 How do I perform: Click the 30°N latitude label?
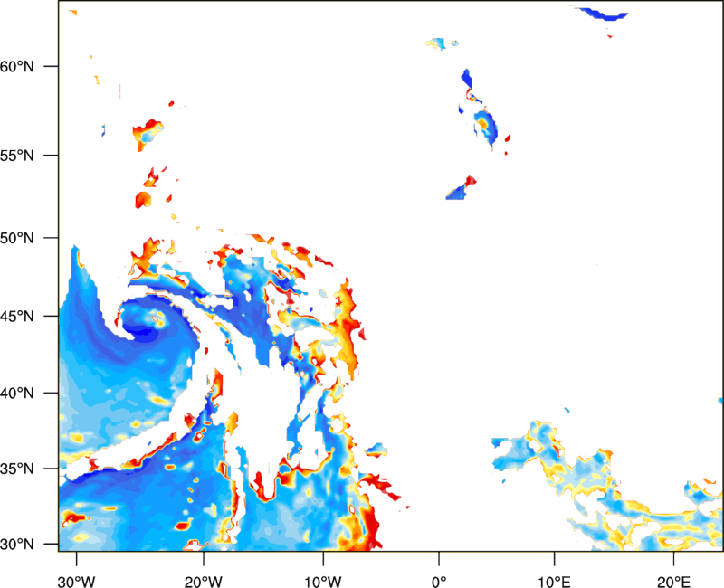(17, 545)
